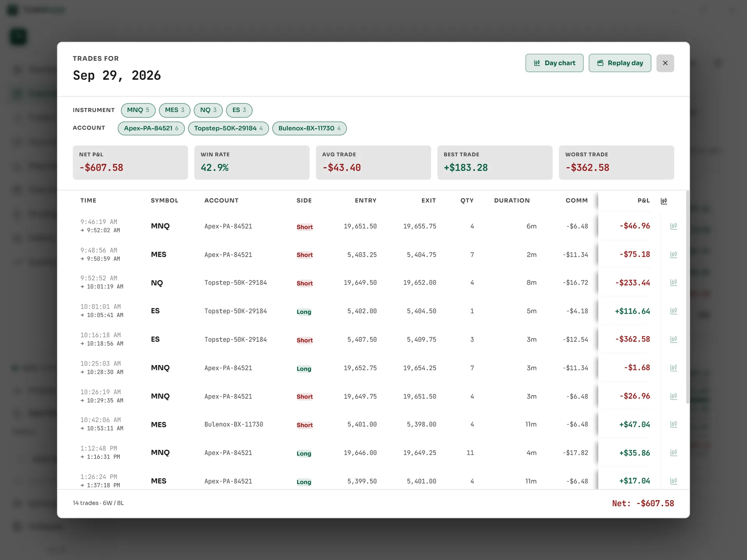The height and width of the screenshot is (560, 747).
Task: Select the BEST TRADE +$183.28 card
Action: click(495, 163)
